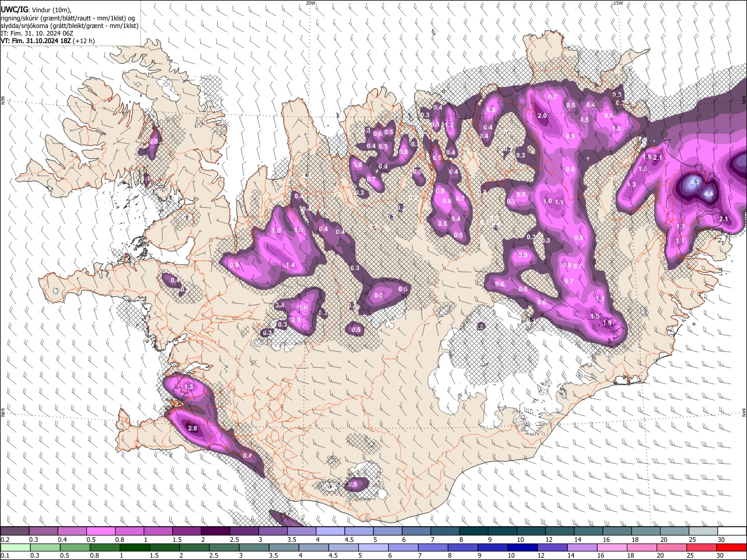The image size is (747, 560).
Task: Click the '25' label under the upper legend row
Action: [x=692, y=540]
